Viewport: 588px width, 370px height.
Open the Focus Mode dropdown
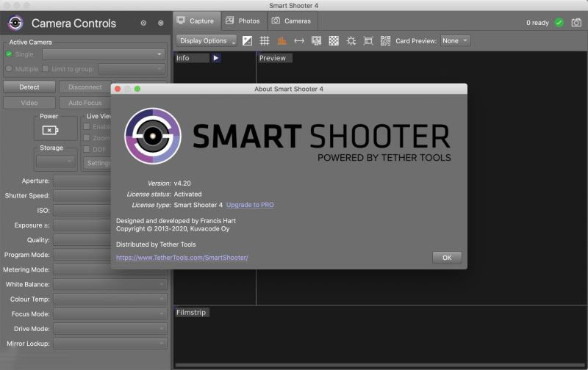point(110,313)
